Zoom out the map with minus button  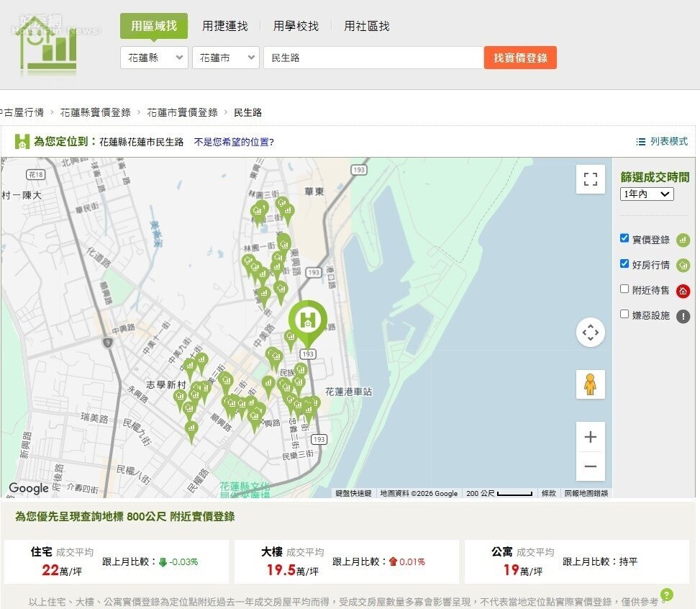590,466
